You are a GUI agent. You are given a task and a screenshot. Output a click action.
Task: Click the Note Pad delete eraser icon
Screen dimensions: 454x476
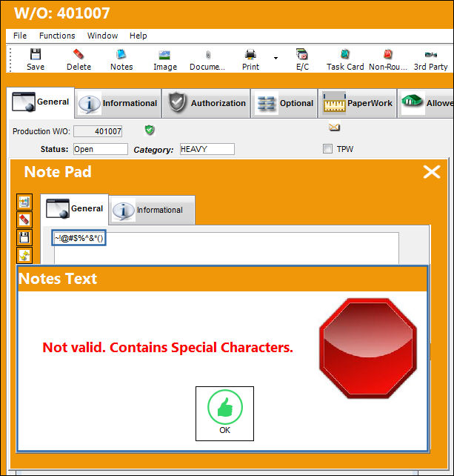pos(24,219)
